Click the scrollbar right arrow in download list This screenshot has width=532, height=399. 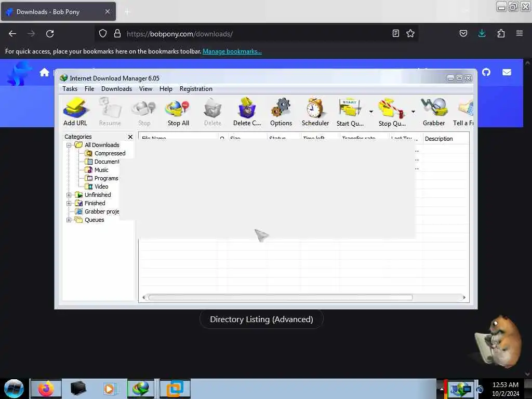click(464, 298)
